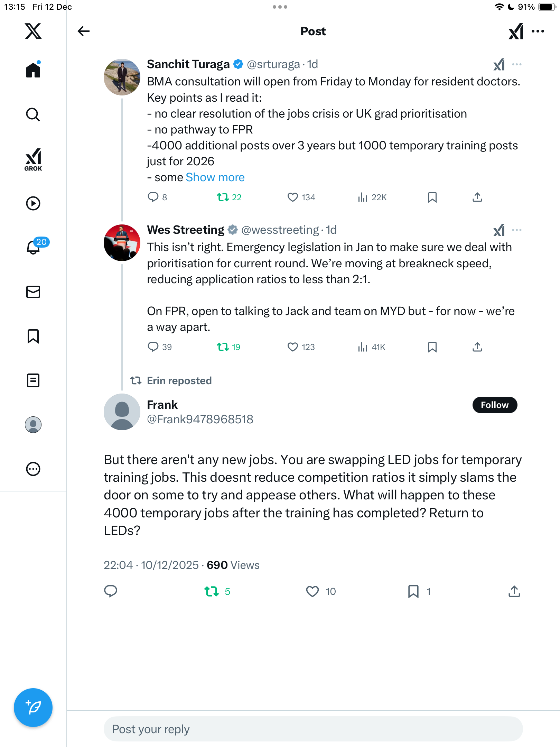Go to Home feed icon

click(33, 70)
